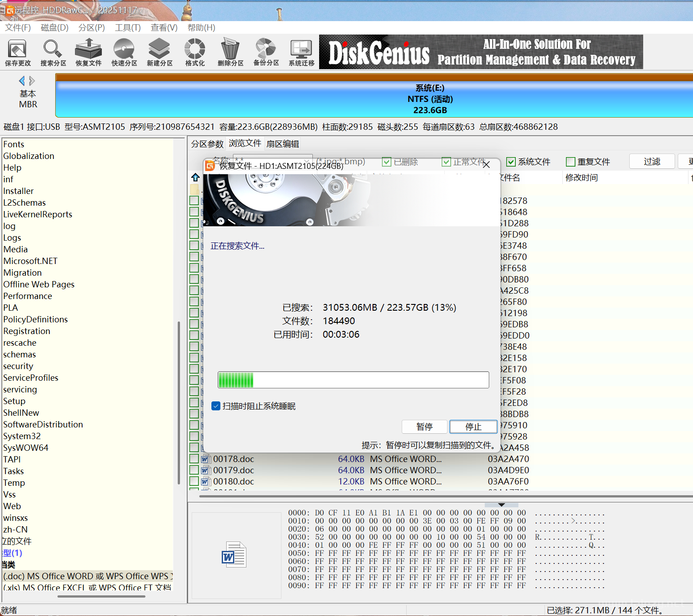Viewport: 693px width, 616px height.
Task: Open the Tools (工具) menu
Action: point(127,28)
